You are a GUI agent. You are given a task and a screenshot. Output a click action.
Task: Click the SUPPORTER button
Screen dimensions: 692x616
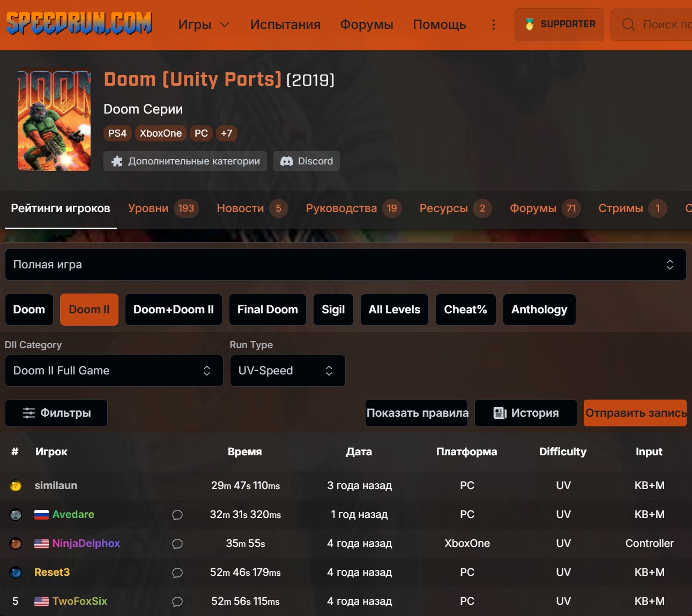(x=559, y=25)
